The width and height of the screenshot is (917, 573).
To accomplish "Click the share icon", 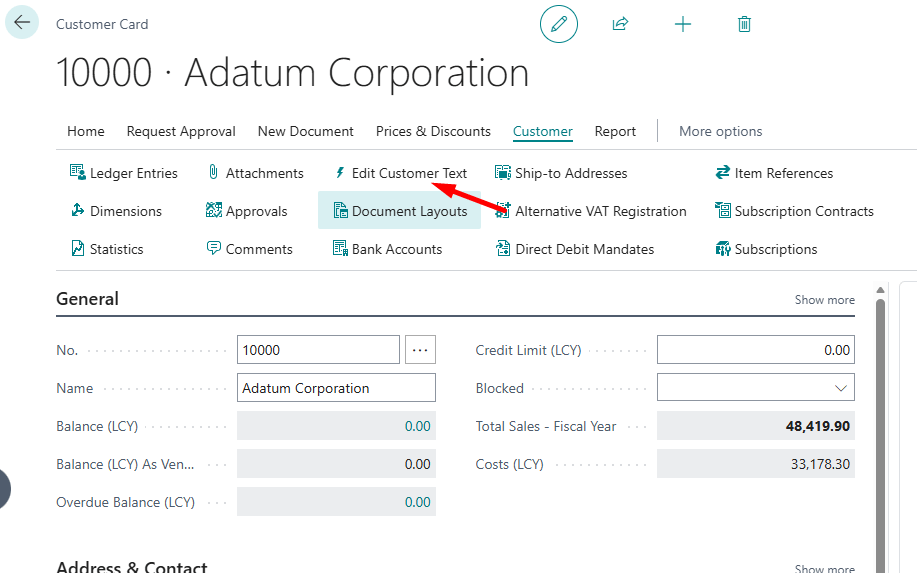I will coord(621,24).
